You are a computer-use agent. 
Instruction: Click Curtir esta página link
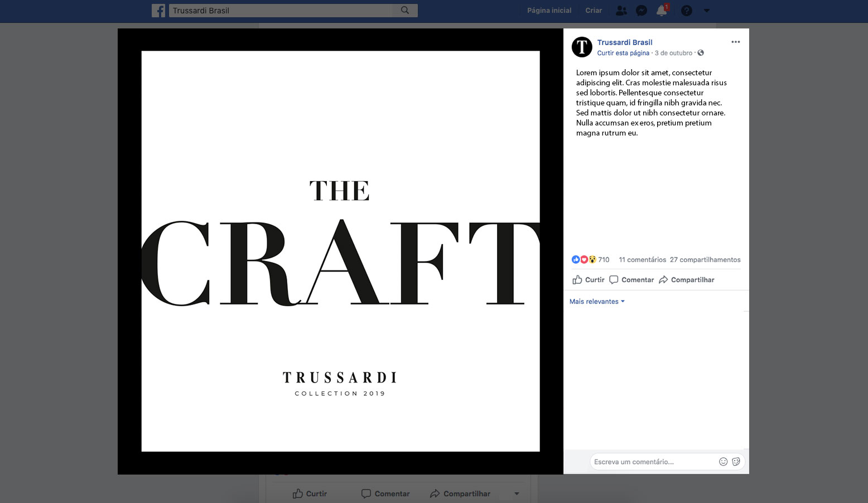[623, 54]
